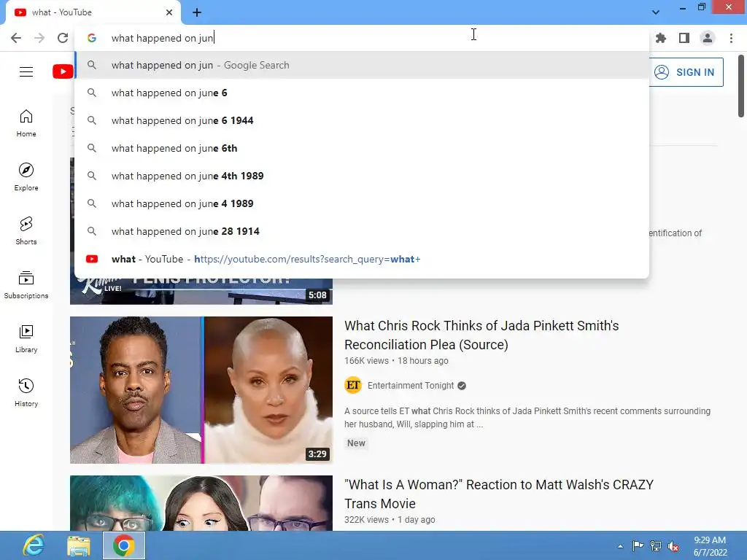Reload the page with refresh icon
Image resolution: width=747 pixels, height=560 pixels.
(63, 38)
